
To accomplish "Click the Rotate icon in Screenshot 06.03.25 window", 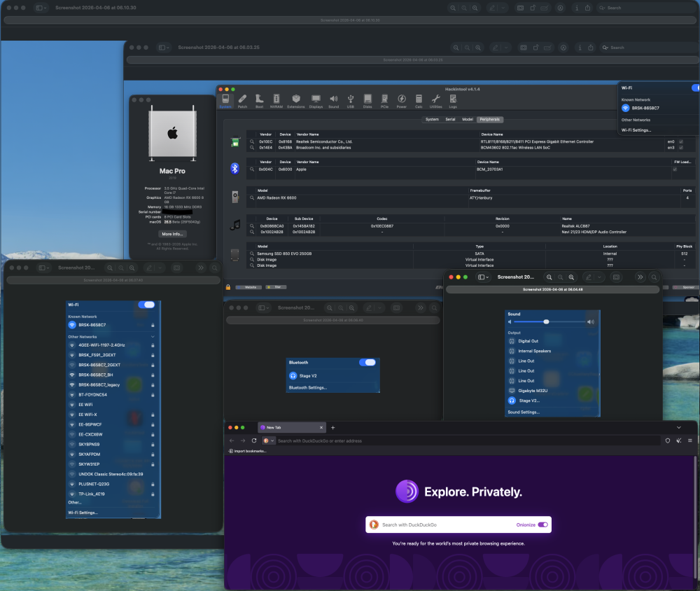I will point(535,48).
